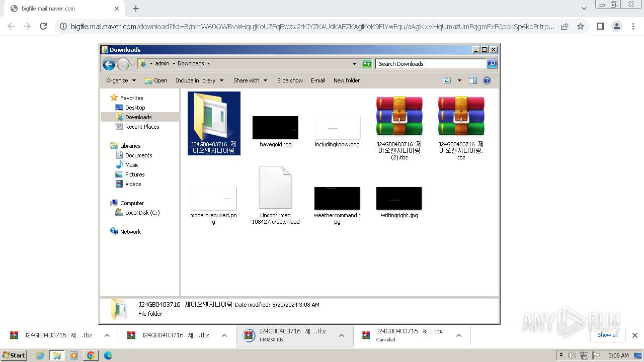Click the Explorer Back navigation arrow

109,64
